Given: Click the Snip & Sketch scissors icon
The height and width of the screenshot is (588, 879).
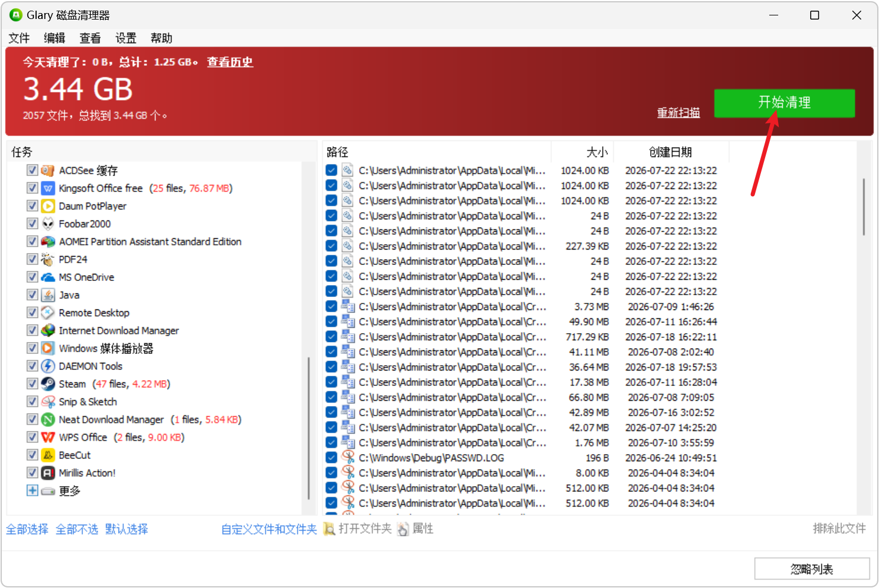Looking at the screenshot, I should [x=48, y=402].
